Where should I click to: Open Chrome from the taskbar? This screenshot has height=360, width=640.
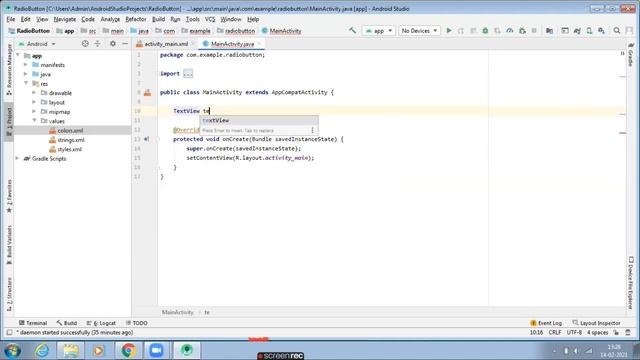pos(128,350)
